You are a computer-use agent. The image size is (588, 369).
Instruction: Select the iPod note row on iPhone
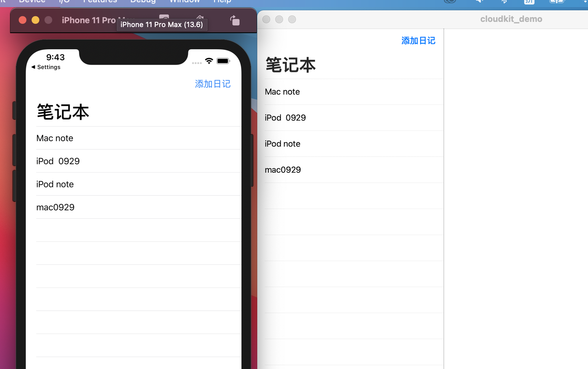point(139,184)
